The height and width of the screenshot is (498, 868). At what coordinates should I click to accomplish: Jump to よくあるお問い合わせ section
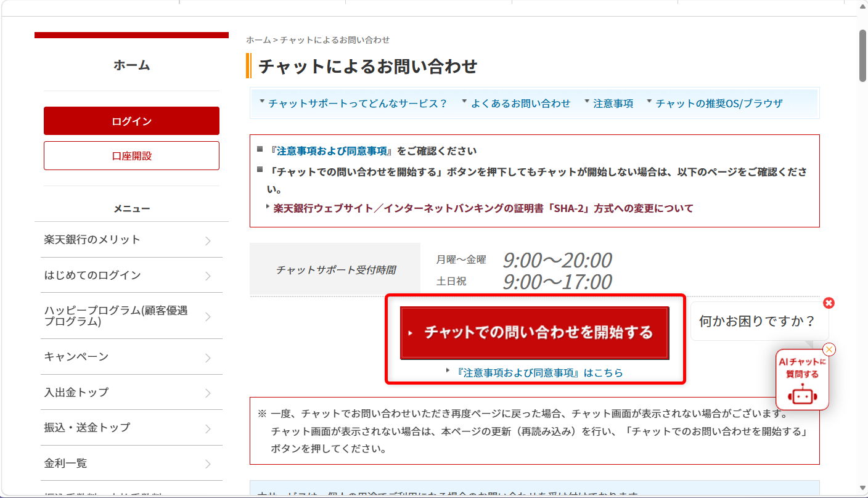(521, 103)
